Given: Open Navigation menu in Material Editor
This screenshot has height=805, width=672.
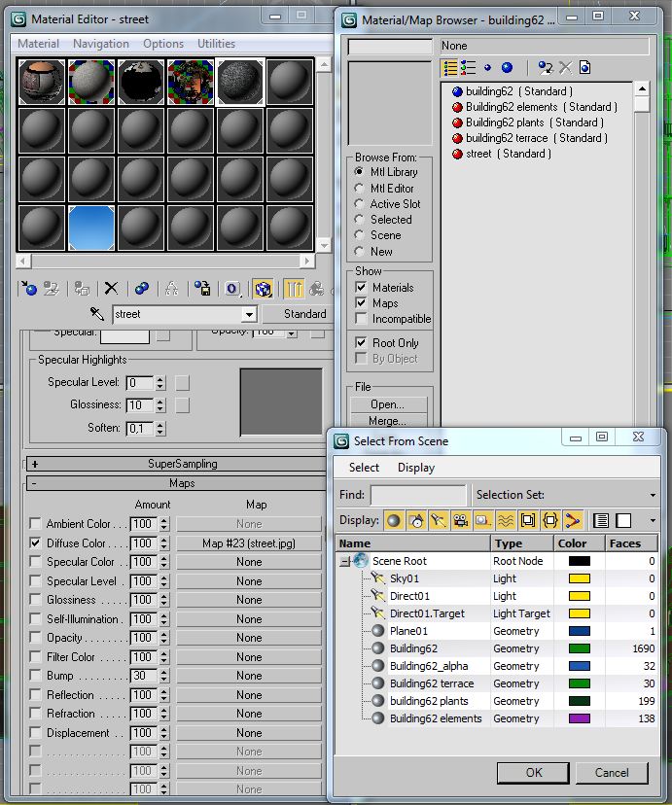Looking at the screenshot, I should tap(101, 44).
